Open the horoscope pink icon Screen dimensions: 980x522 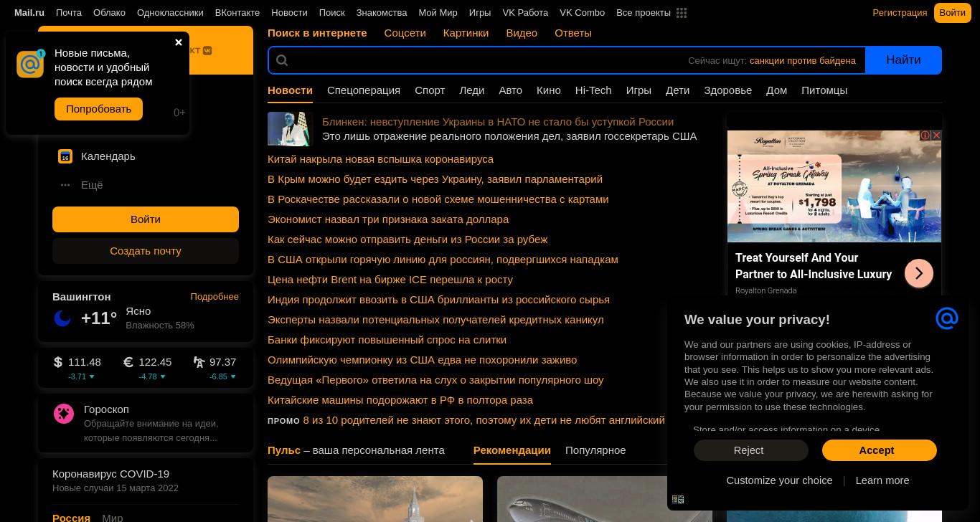click(64, 414)
